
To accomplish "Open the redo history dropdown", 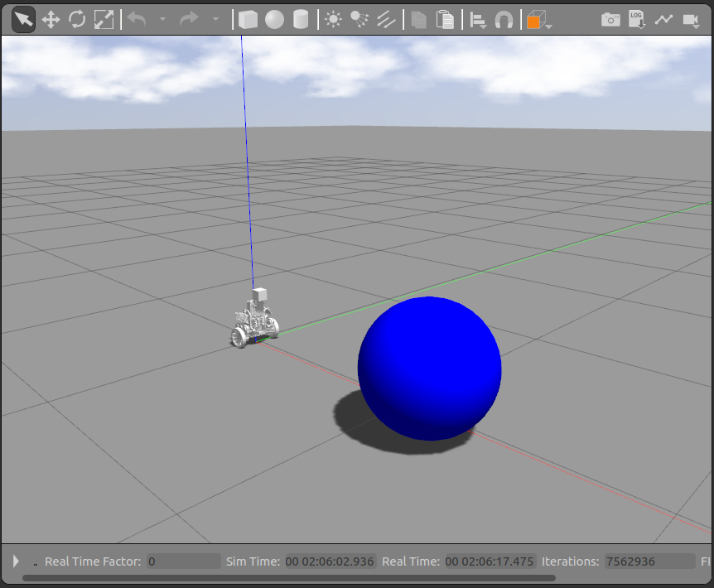I will 216,20.
